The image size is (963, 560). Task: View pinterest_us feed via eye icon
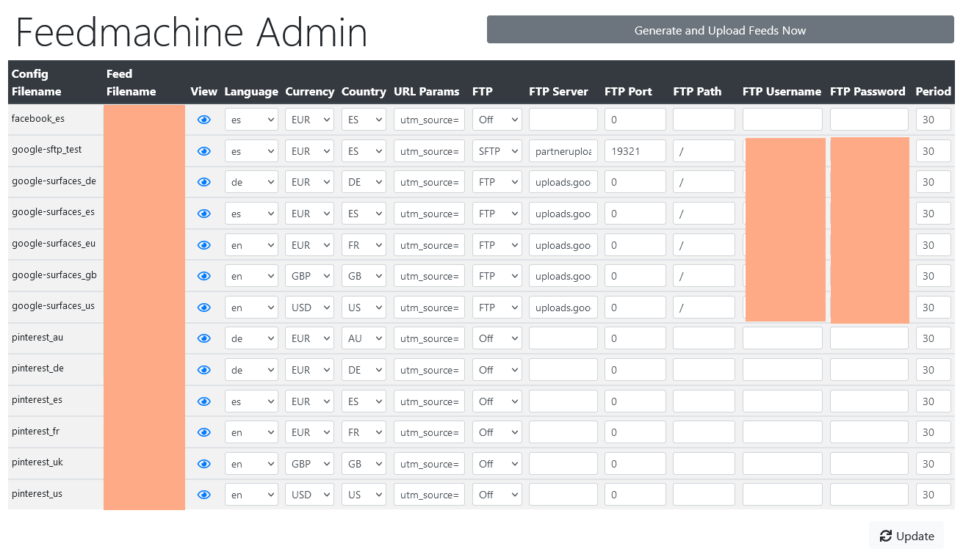(x=204, y=495)
